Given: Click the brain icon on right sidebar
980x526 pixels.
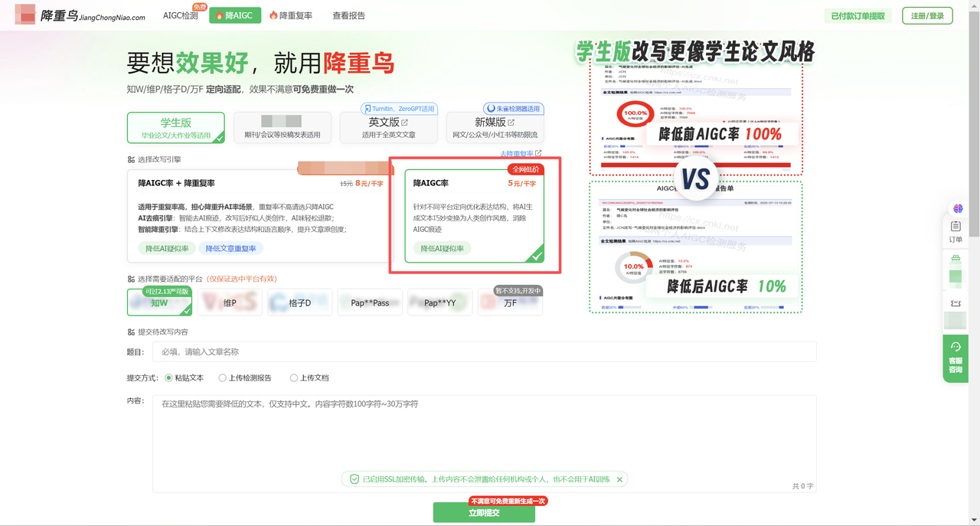Looking at the screenshot, I should point(957,208).
